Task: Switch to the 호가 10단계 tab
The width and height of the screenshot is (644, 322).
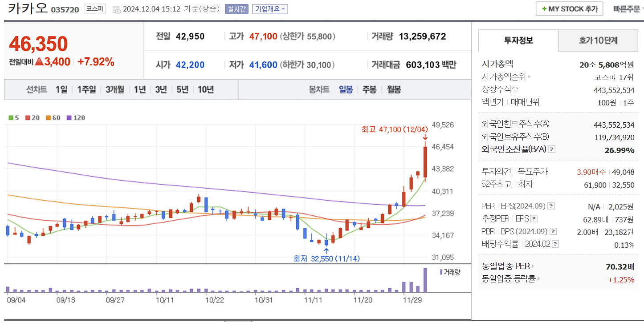Action: click(598, 40)
